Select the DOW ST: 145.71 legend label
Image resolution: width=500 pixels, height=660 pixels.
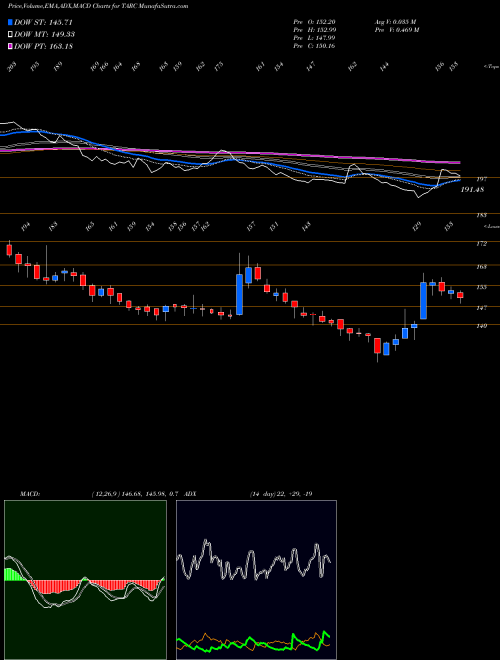click(x=43, y=22)
